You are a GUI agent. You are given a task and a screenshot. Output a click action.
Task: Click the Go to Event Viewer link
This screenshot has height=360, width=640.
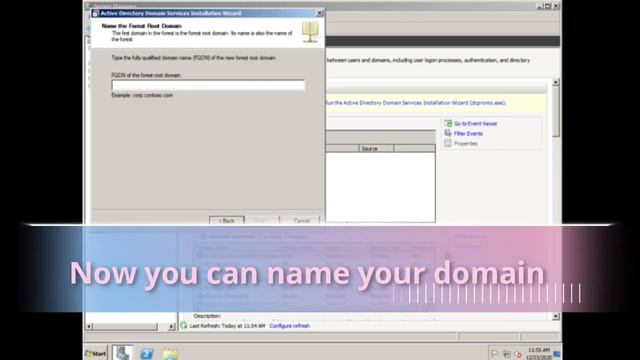point(476,124)
